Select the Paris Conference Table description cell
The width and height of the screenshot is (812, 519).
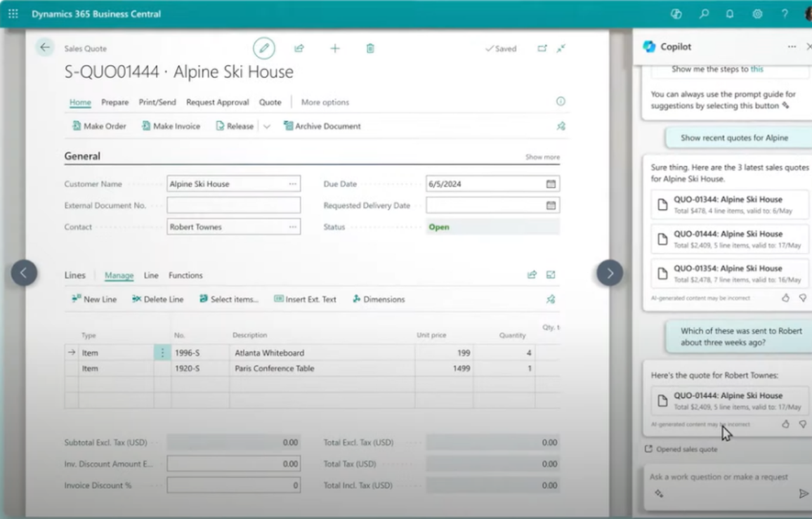pyautogui.click(x=322, y=369)
